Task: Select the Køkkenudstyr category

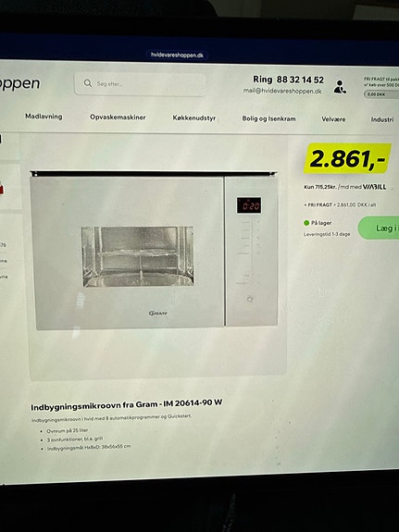Action: coord(193,118)
